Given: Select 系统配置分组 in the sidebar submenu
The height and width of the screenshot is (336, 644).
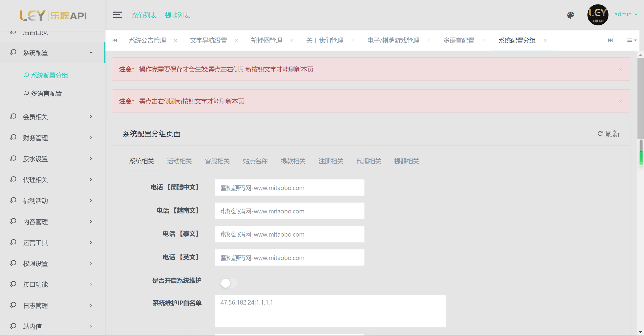Looking at the screenshot, I should 46,75.
